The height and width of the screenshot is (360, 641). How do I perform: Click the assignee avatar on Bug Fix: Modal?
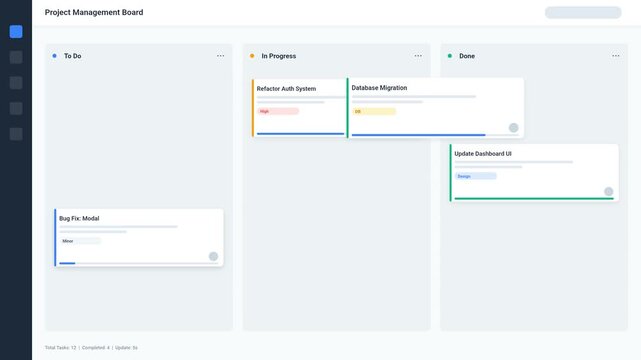coord(213,256)
